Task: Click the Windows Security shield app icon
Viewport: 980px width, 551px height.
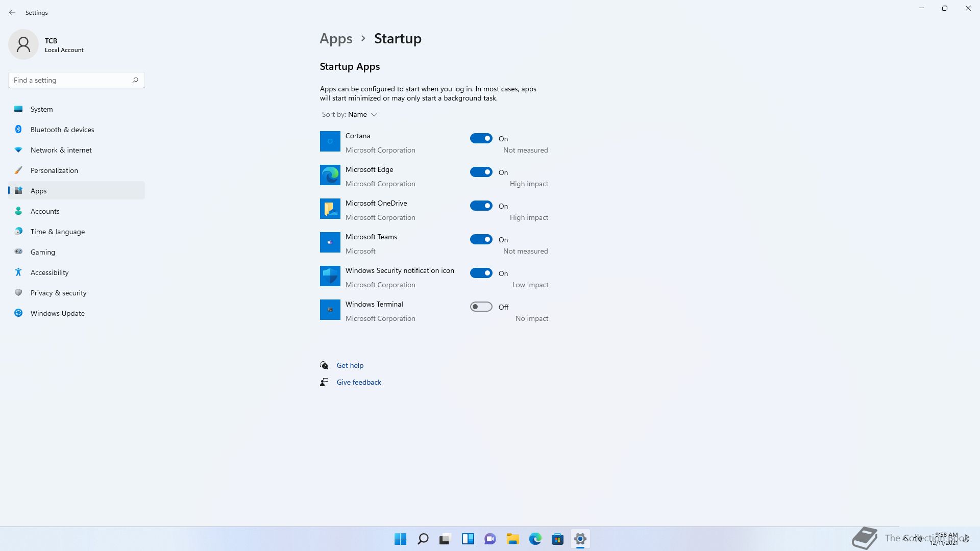Action: [330, 276]
